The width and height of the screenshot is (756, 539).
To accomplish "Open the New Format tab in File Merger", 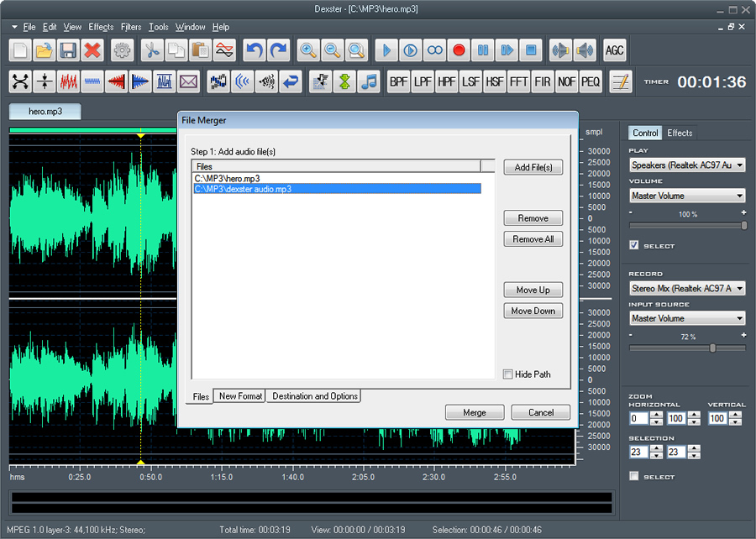I will 239,395.
